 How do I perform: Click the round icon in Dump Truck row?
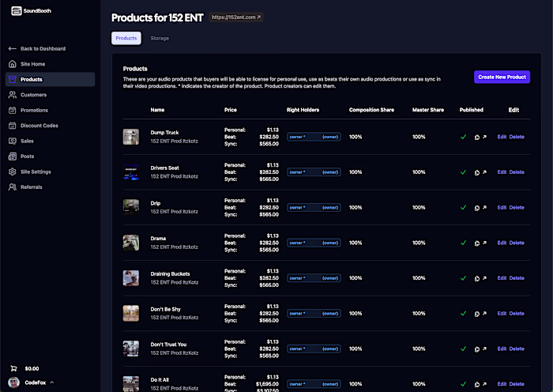[x=477, y=138]
